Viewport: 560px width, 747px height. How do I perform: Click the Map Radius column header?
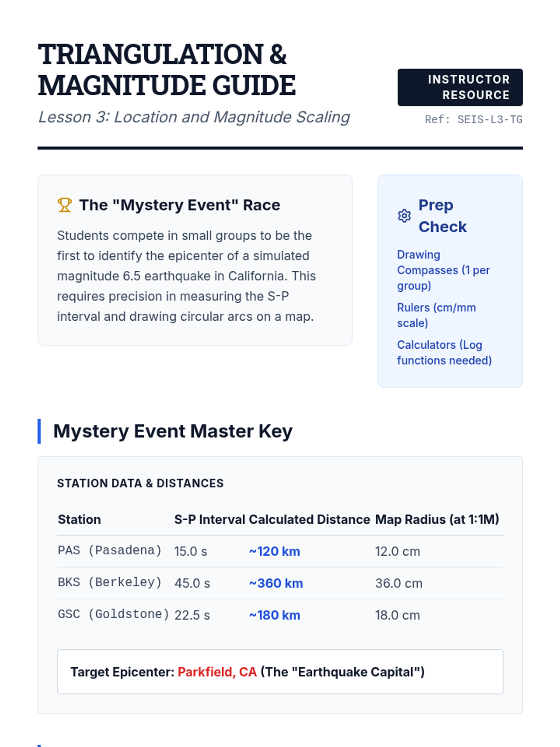pos(437,520)
